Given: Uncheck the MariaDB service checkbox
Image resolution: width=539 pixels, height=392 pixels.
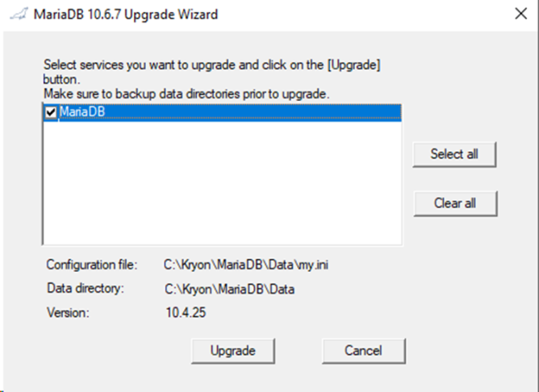Looking at the screenshot, I should (51, 112).
